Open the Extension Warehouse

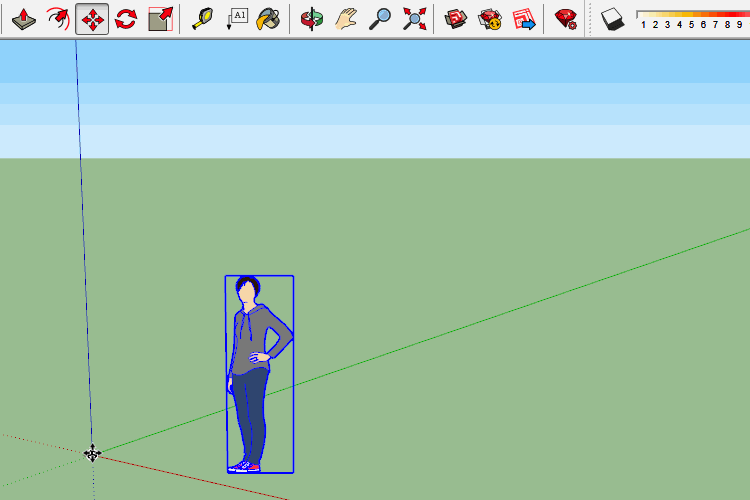[490, 18]
